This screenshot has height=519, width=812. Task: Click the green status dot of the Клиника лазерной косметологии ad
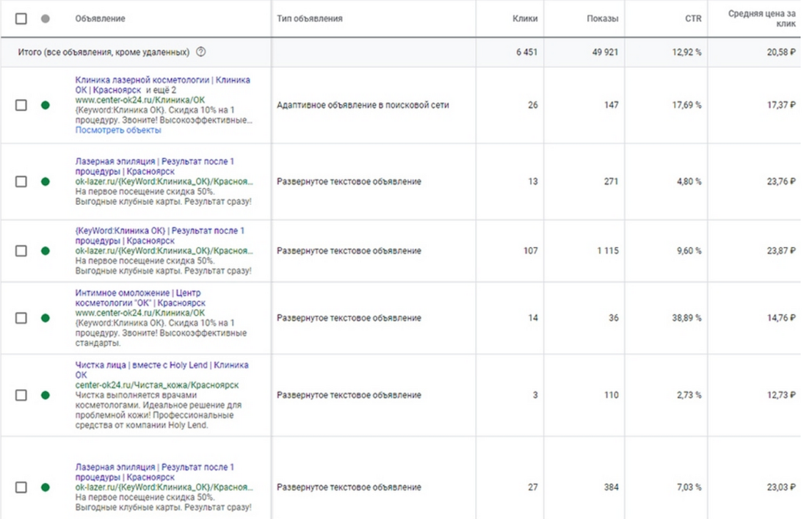tap(46, 105)
